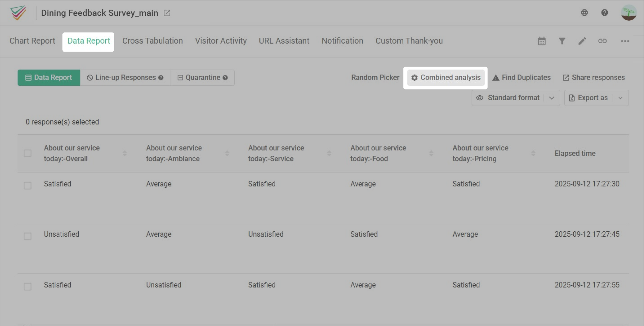Image resolution: width=644 pixels, height=326 pixels.
Task: Click the user avatar profile picture
Action: [628, 13]
